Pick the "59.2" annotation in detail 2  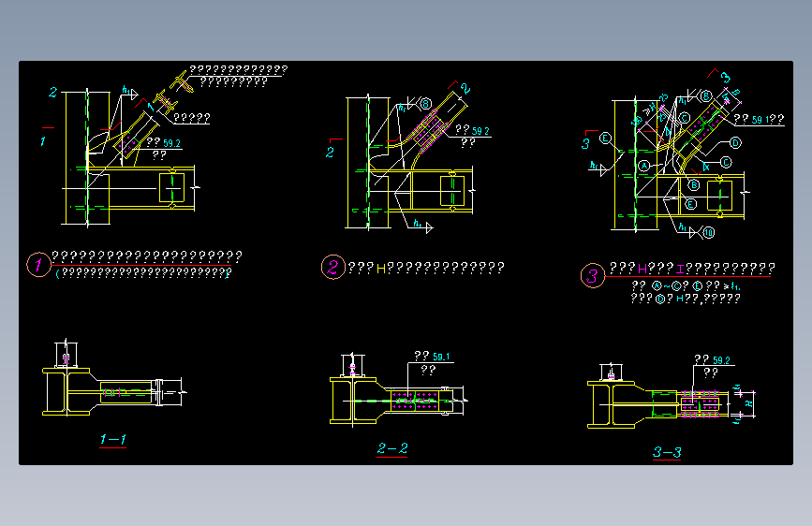480,131
